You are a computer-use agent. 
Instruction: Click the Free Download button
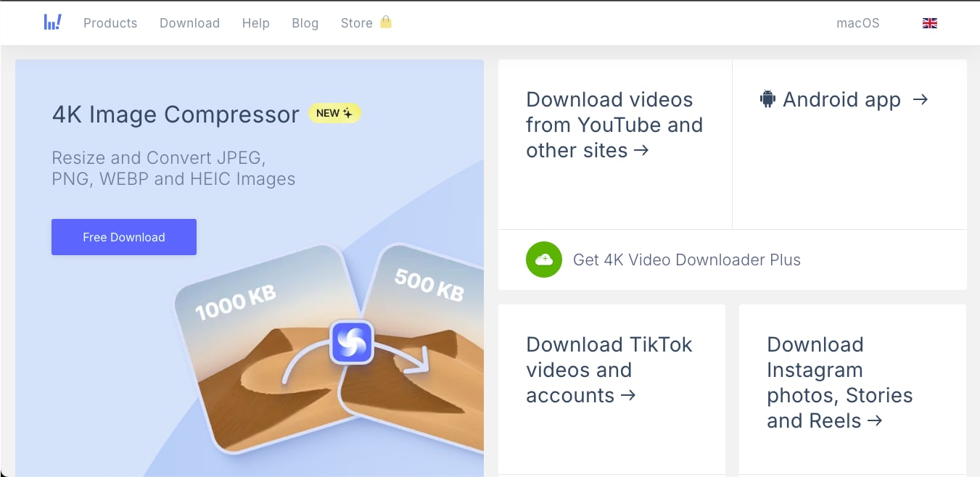click(124, 237)
